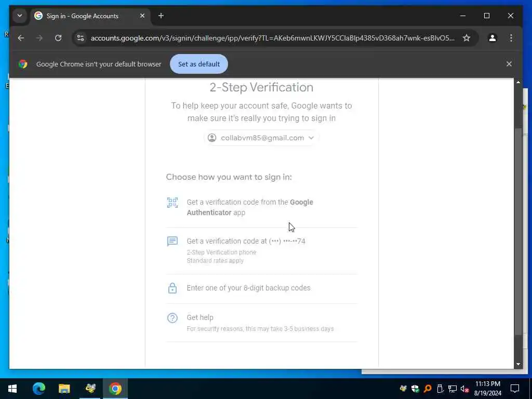Image resolution: width=532 pixels, height=399 pixels.
Task: Click the USB safely remove tray icon
Action: coord(440,389)
